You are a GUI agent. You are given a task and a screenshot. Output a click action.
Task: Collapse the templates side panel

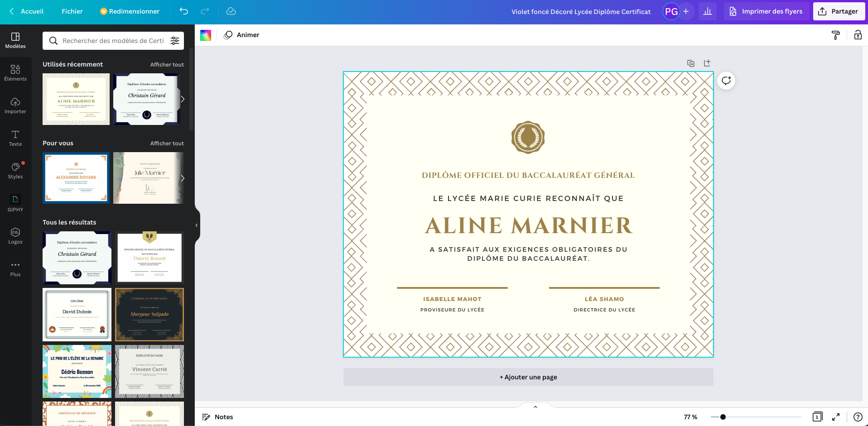(196, 225)
